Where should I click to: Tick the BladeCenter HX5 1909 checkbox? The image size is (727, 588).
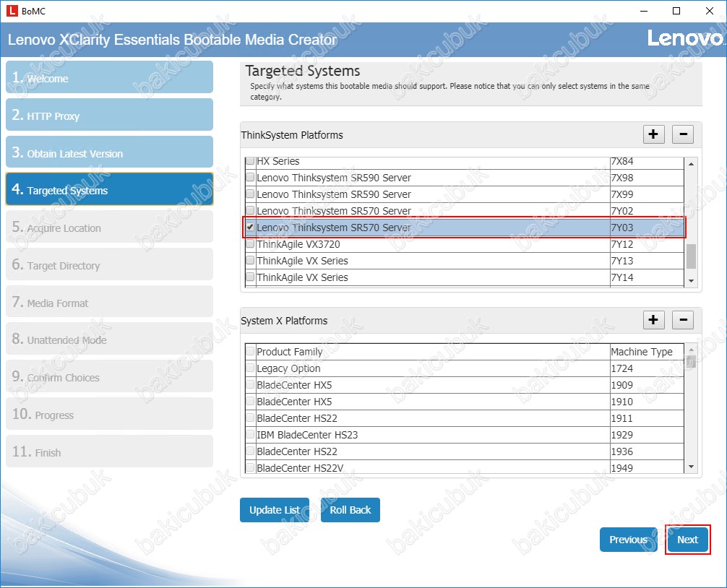tap(250, 384)
